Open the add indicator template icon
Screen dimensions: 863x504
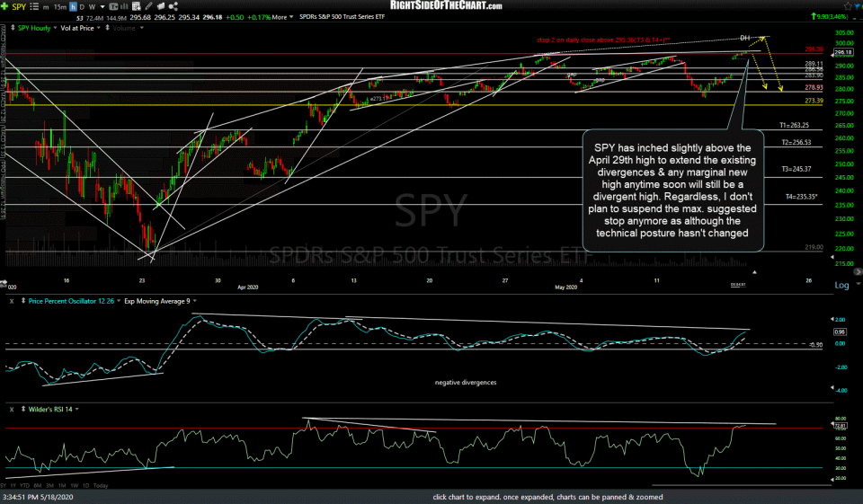pos(137,6)
